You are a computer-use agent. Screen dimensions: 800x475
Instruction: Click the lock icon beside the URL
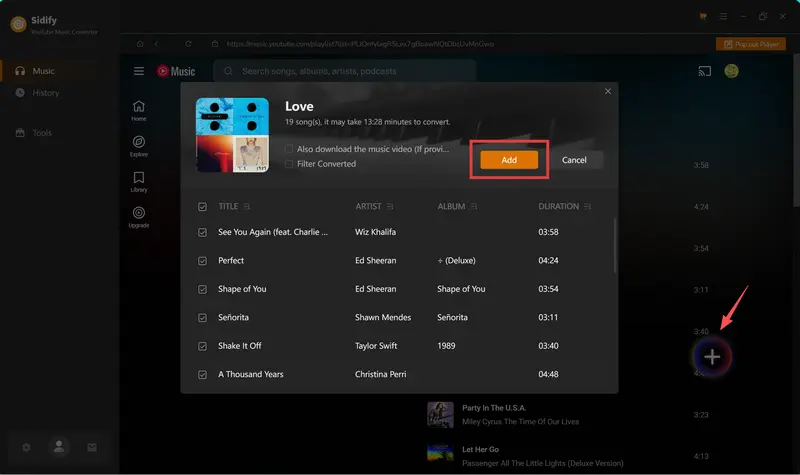[215, 44]
